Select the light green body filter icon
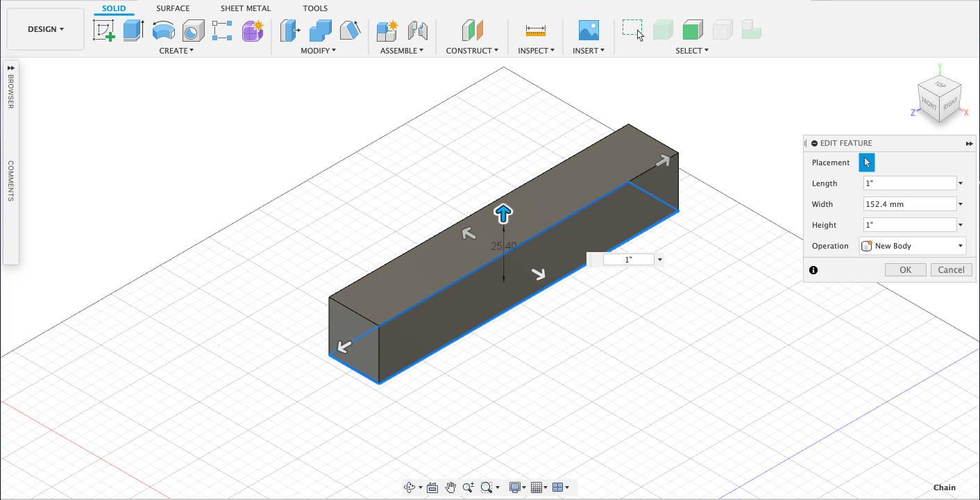The image size is (980, 500). pos(663,30)
